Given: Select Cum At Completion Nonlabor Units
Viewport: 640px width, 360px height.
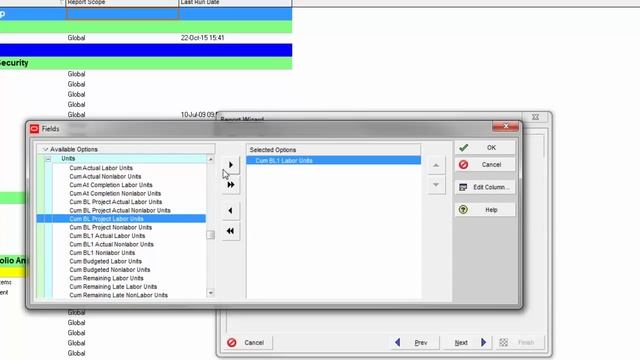Looking at the screenshot, I should coord(115,193).
